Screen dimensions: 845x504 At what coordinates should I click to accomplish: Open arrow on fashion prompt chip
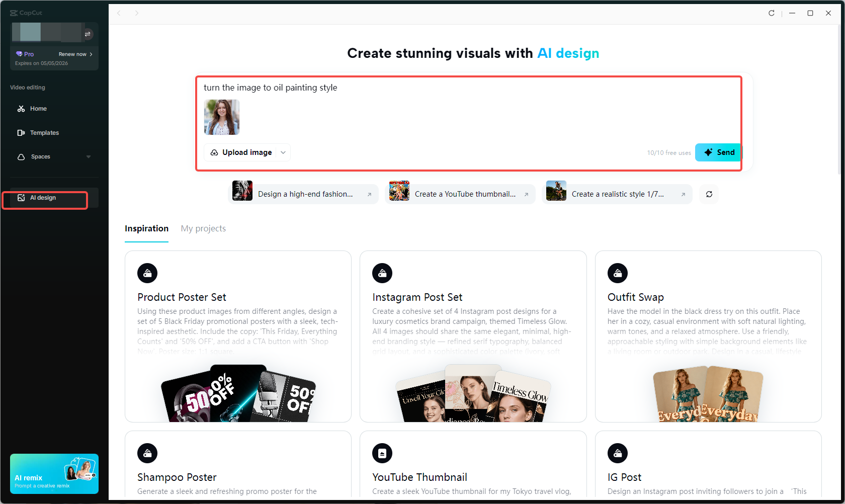[x=370, y=194]
